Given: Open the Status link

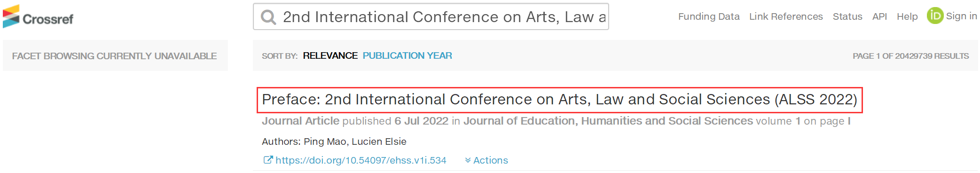Looking at the screenshot, I should tap(847, 16).
